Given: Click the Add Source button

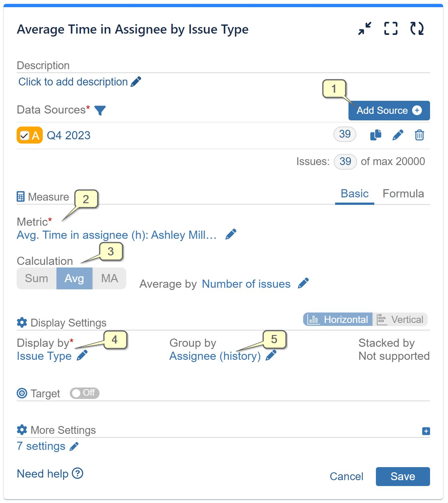Looking at the screenshot, I should (x=389, y=110).
